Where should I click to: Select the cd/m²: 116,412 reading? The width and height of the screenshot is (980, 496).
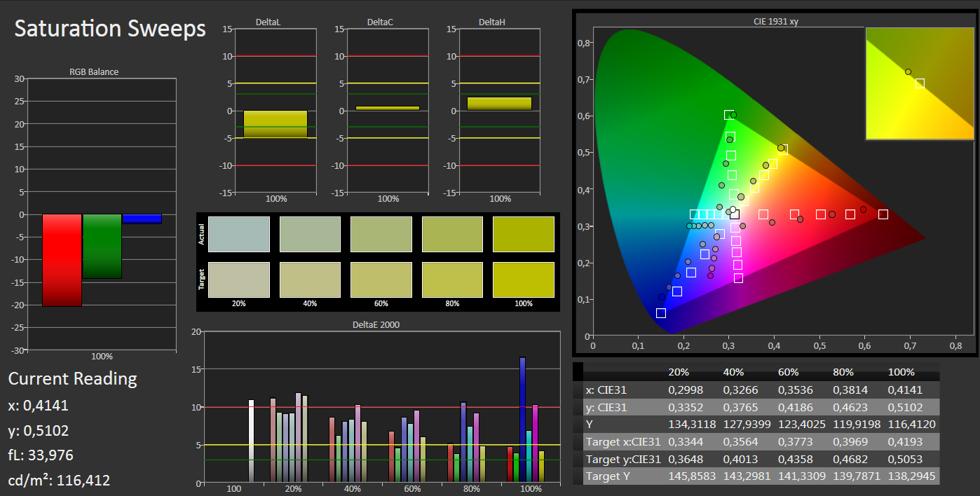[59, 481]
